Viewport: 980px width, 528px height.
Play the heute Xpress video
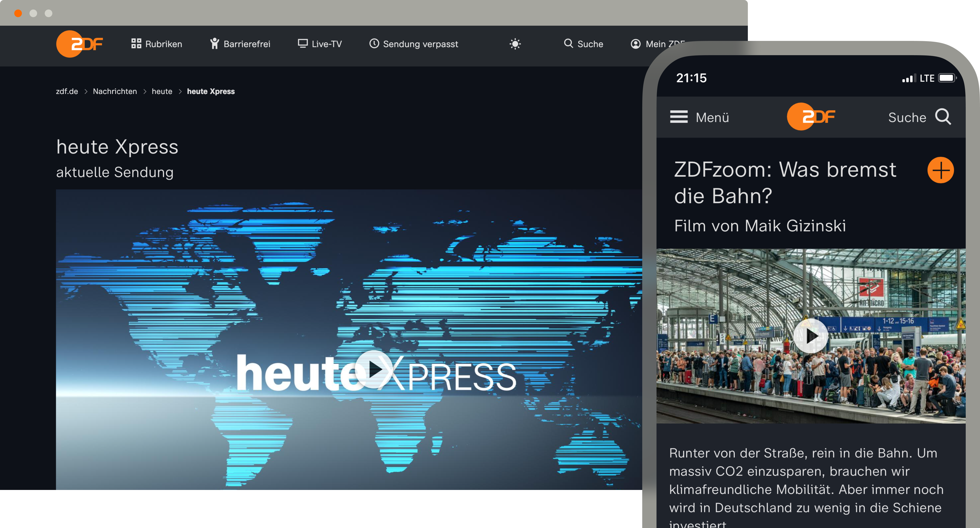[x=374, y=369]
